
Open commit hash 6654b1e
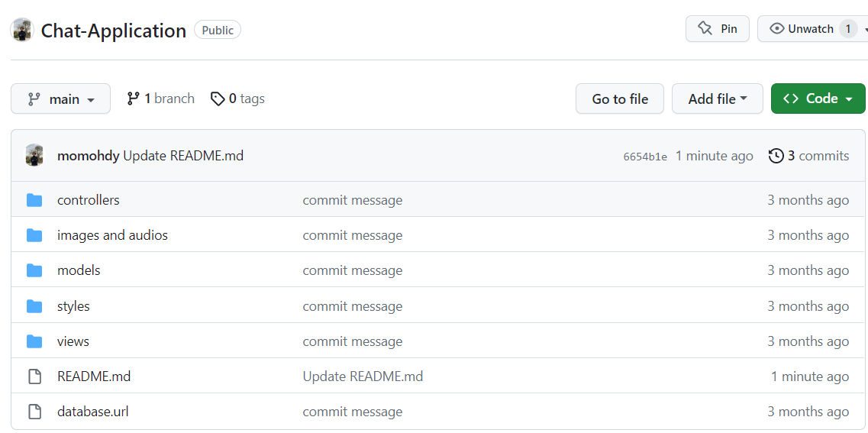pos(645,157)
